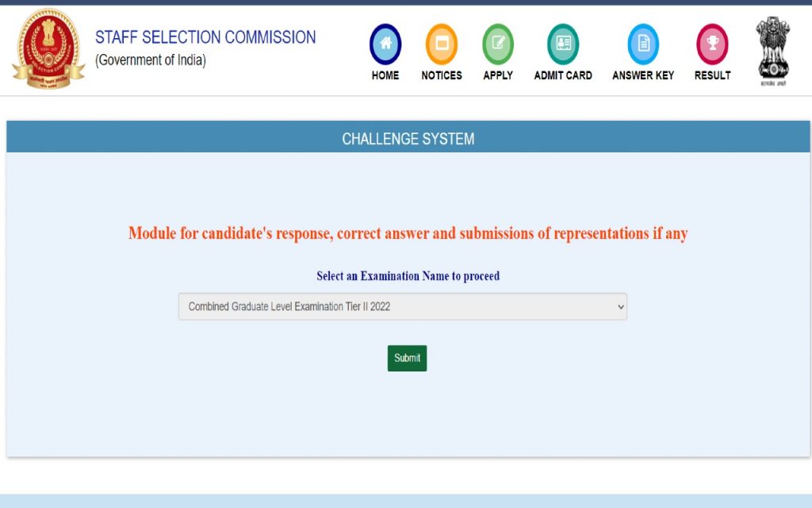Click the (Government of India) subtitle text
812x508 pixels.
point(151,60)
